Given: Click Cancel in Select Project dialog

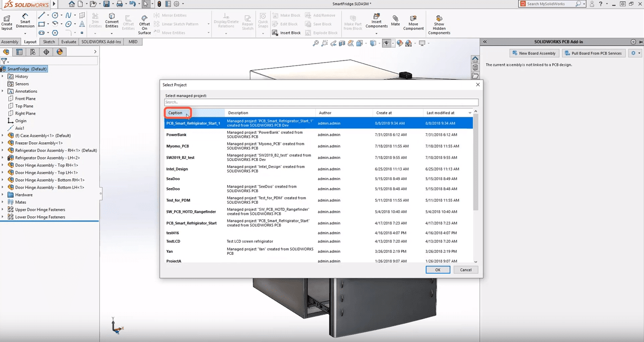Looking at the screenshot, I should (466, 270).
